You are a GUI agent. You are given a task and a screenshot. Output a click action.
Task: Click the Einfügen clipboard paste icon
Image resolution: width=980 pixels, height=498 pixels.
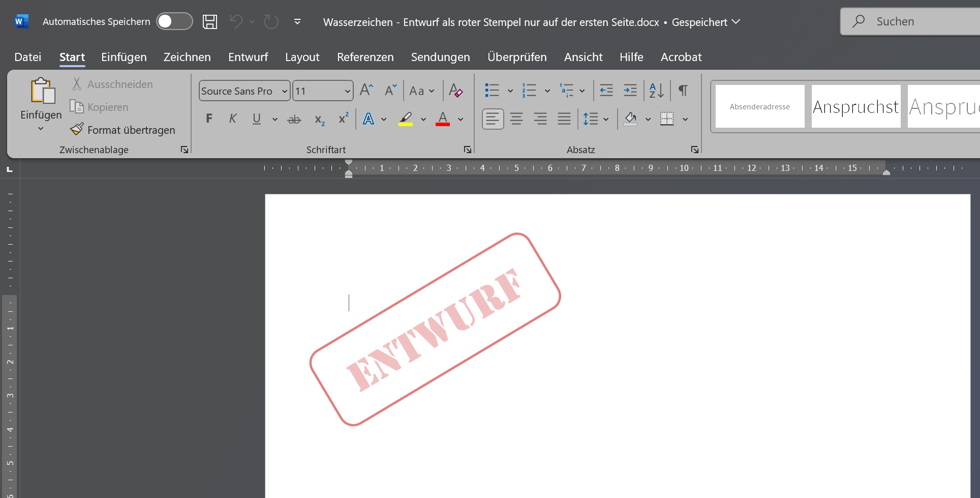43,91
